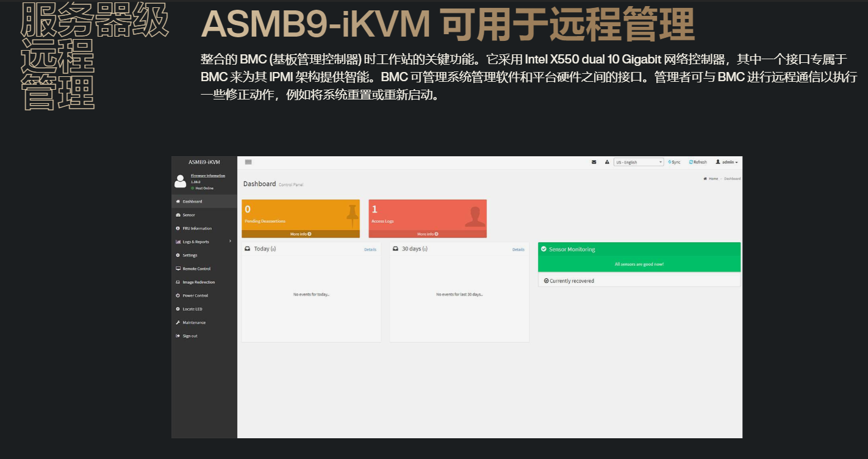The width and height of the screenshot is (868, 459).
Task: Click the Sensor Monitoring checkmark icon
Action: tap(543, 249)
